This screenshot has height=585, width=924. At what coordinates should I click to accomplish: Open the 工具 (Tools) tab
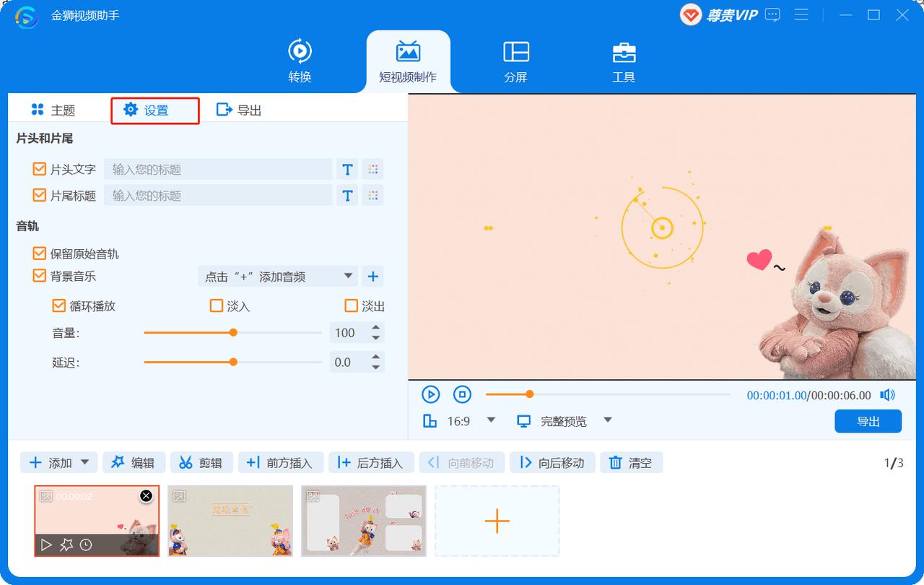click(624, 61)
